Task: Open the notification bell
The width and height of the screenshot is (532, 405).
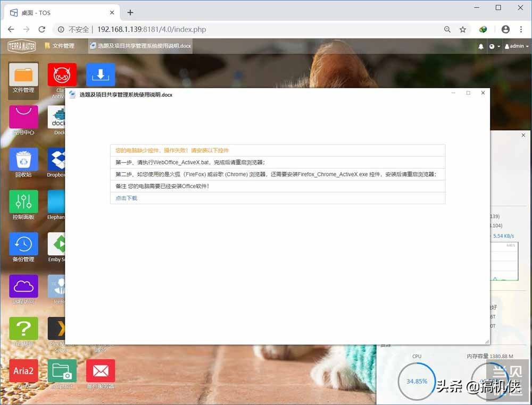Action: (481, 46)
